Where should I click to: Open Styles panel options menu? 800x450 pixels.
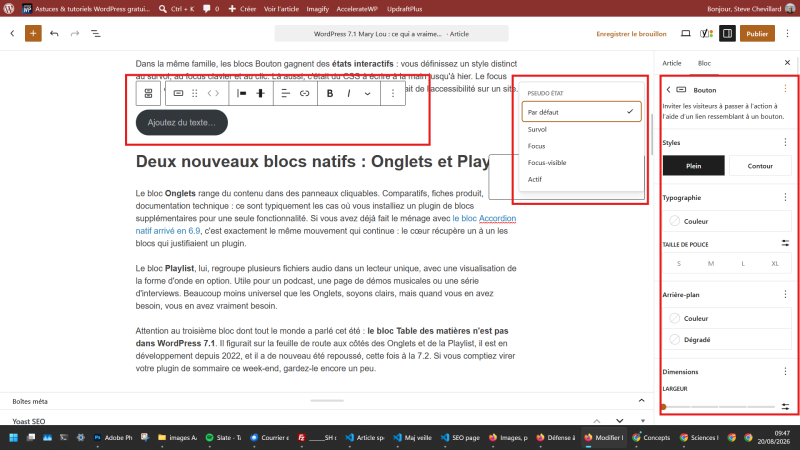coord(785,142)
